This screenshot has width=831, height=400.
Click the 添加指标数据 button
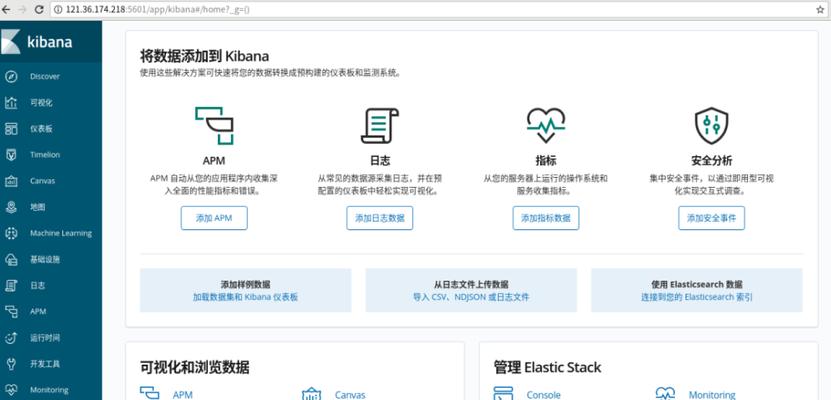(546, 218)
